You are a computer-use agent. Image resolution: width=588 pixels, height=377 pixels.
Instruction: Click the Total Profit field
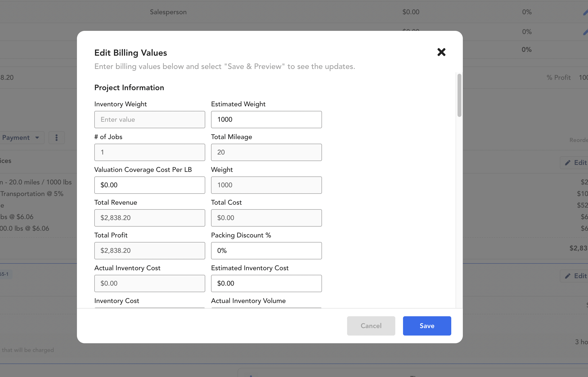tap(150, 251)
